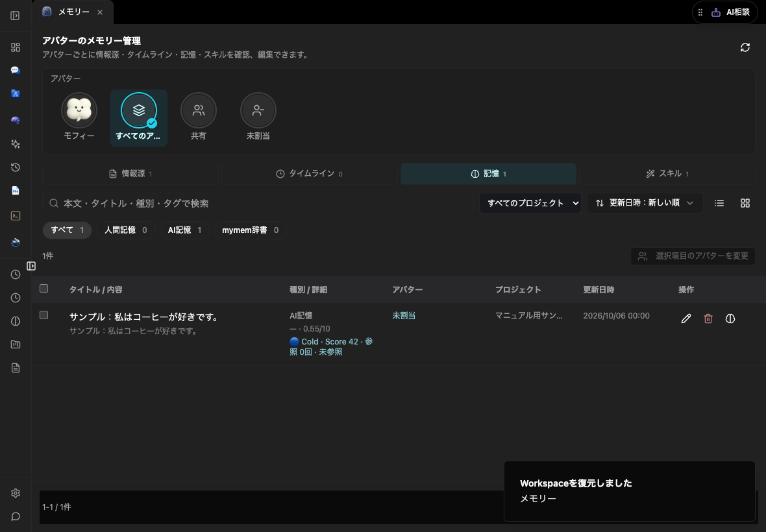The width and height of the screenshot is (766, 532).
Task: Switch to the タイムライン tab
Action: (x=309, y=174)
